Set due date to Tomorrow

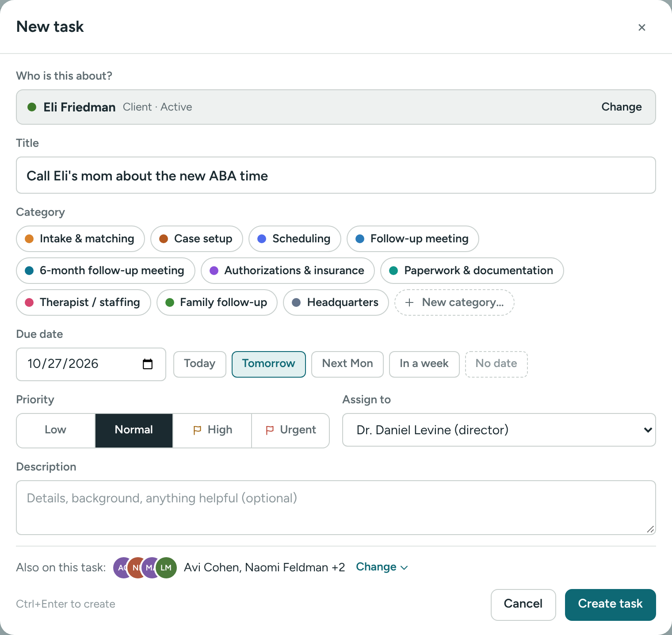(x=269, y=364)
